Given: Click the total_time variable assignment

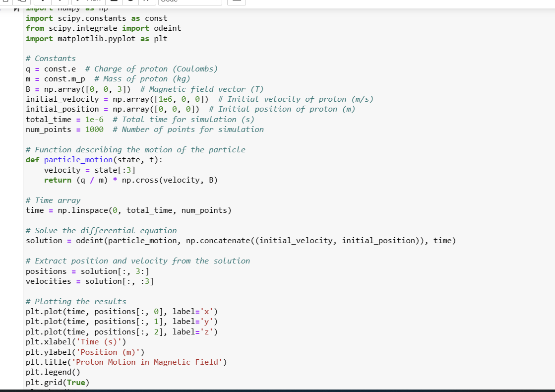Looking at the screenshot, I should [48, 119].
